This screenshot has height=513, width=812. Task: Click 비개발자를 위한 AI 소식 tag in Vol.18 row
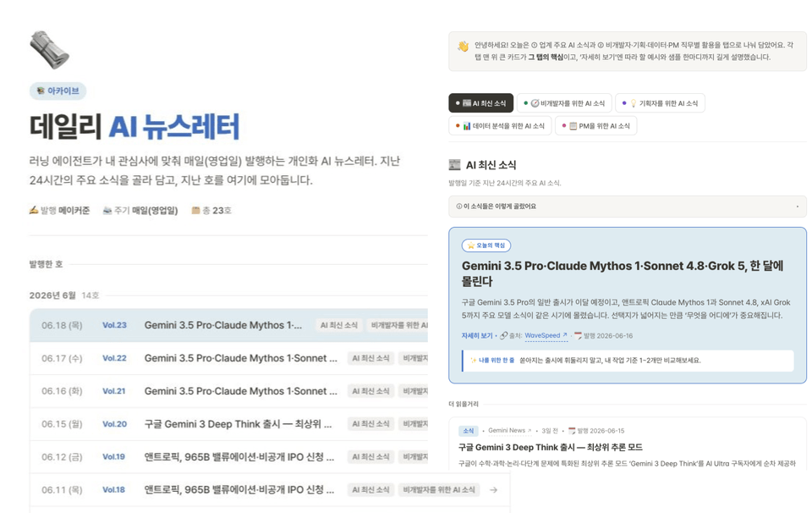439,489
